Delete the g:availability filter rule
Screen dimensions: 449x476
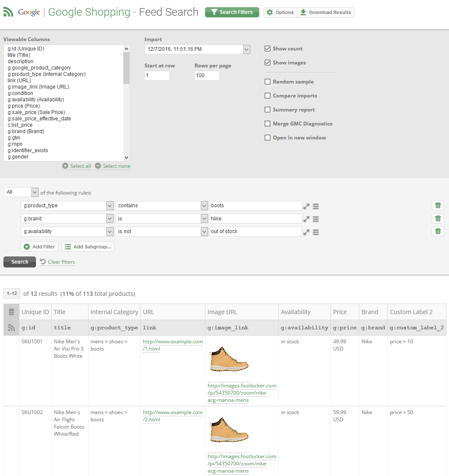(x=438, y=231)
